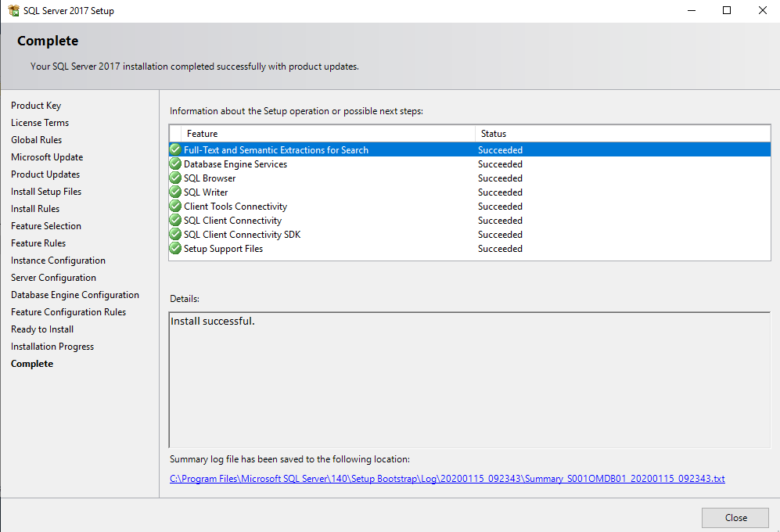Minimize the SQL Server Setup window
Viewport: 780px width, 532px height.
click(692, 10)
